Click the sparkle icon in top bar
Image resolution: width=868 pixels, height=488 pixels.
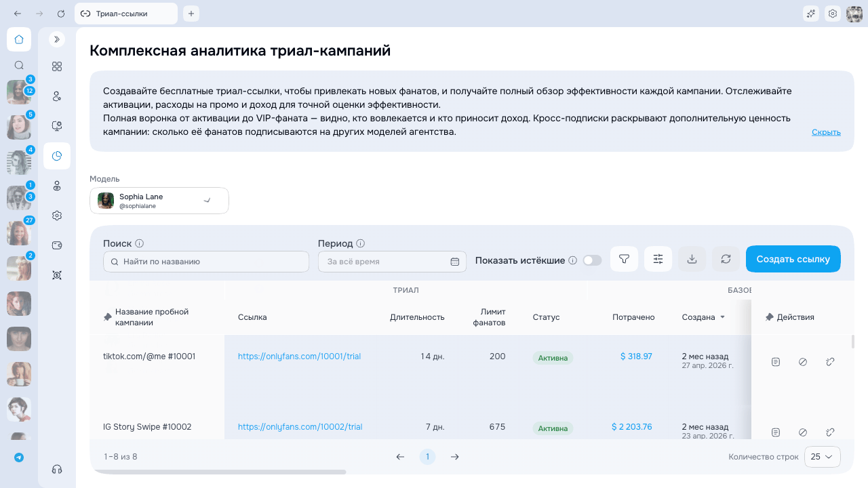point(810,14)
